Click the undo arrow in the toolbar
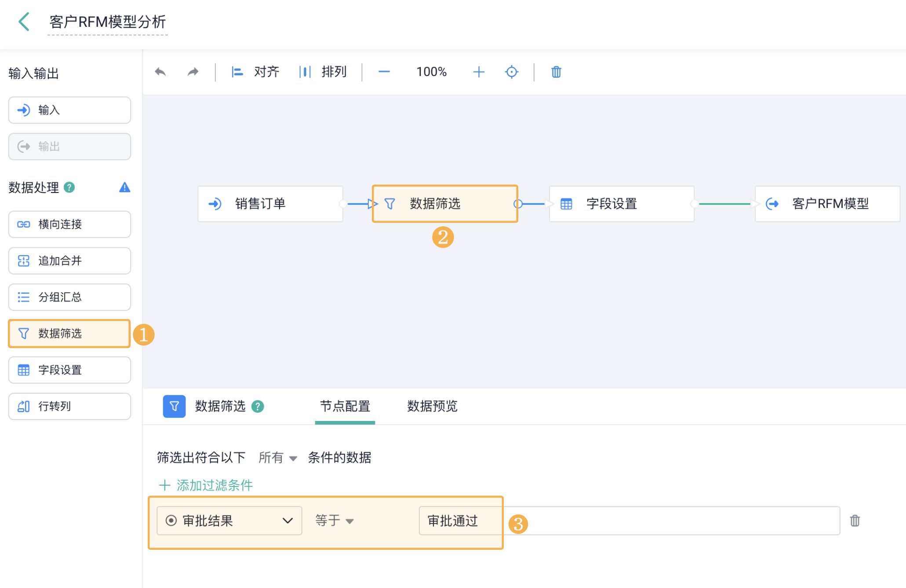The height and width of the screenshot is (588, 906). click(160, 72)
